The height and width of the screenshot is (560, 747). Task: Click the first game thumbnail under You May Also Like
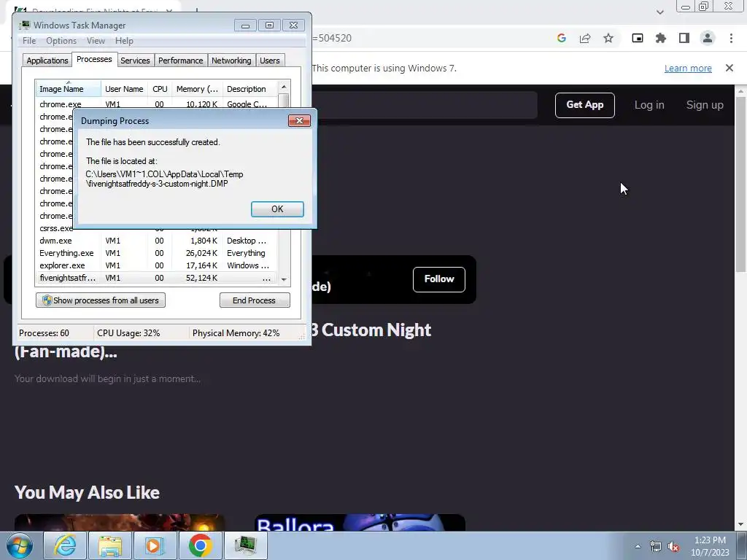pos(120,522)
